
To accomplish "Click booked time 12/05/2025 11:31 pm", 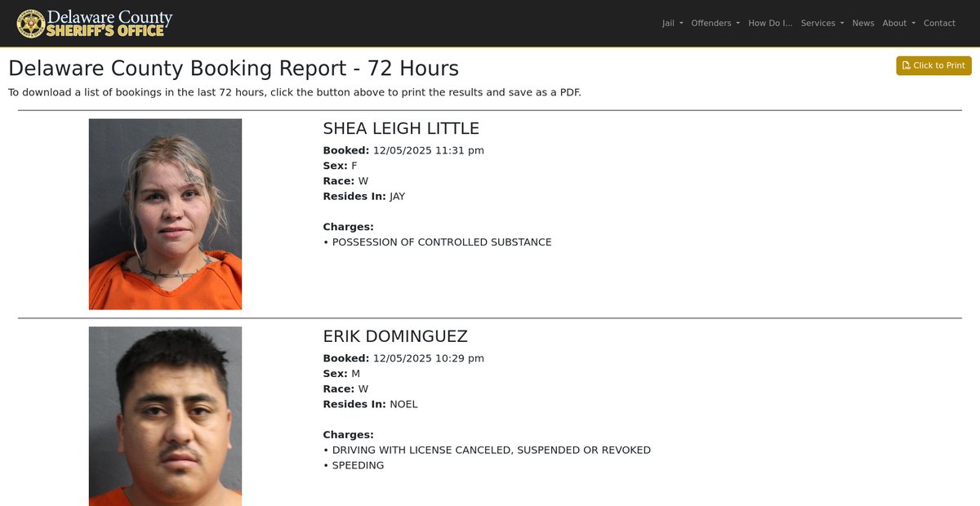I will point(429,150).
